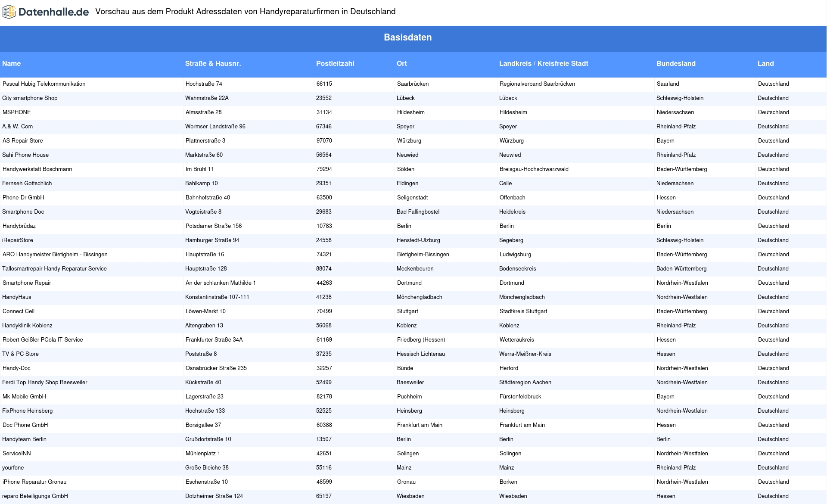Screen dimensions: 827x504
Task: Click the page title 'Vorschau aus dem Produkt'
Action: click(246, 12)
